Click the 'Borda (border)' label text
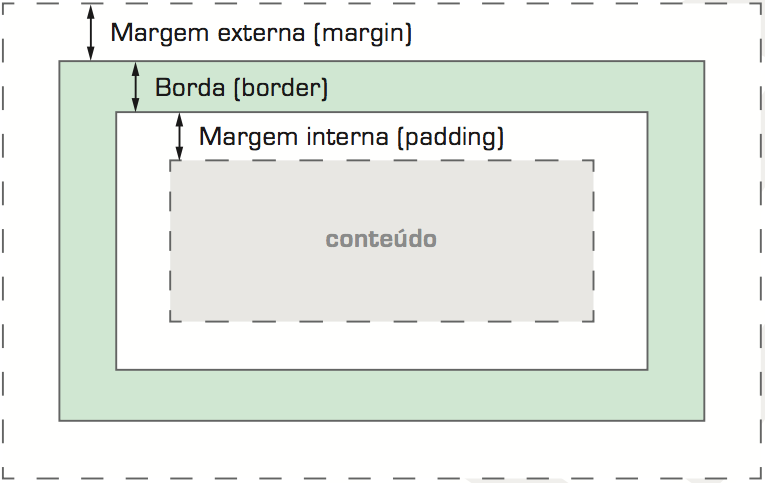The width and height of the screenshot is (765, 483). pos(241,88)
